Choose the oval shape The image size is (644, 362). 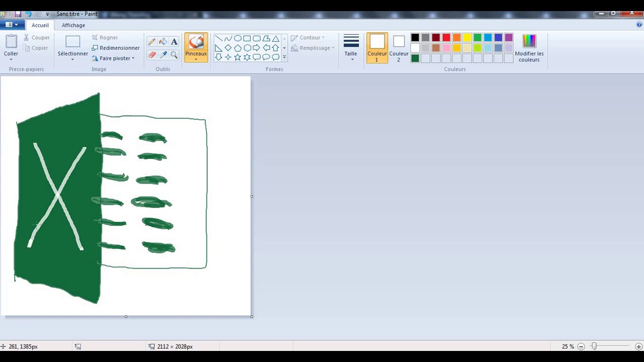[x=237, y=39]
